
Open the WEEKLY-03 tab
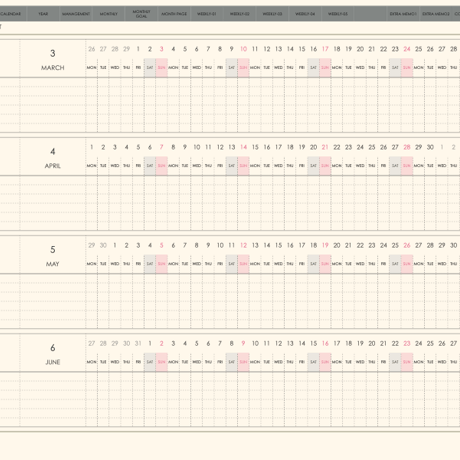(272, 14)
